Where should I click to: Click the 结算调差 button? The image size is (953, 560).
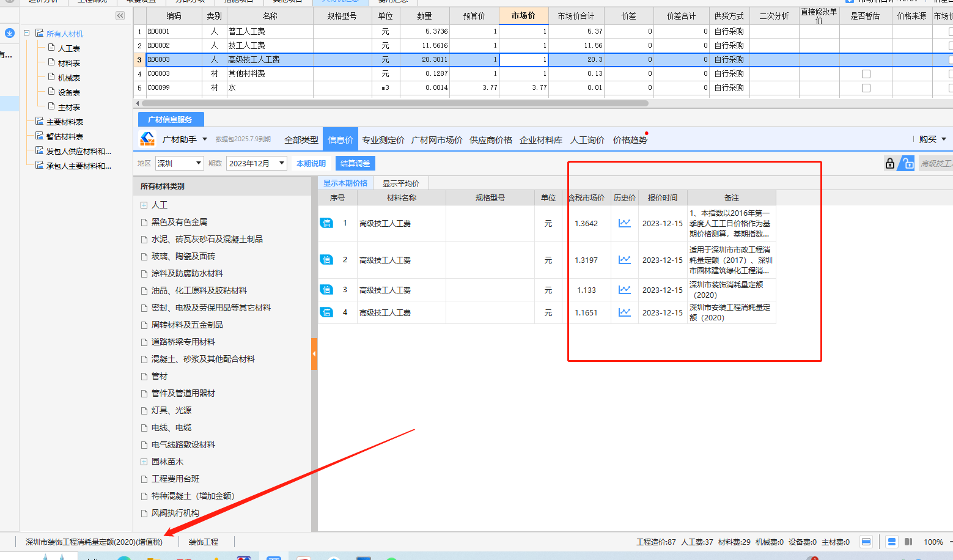(x=355, y=163)
